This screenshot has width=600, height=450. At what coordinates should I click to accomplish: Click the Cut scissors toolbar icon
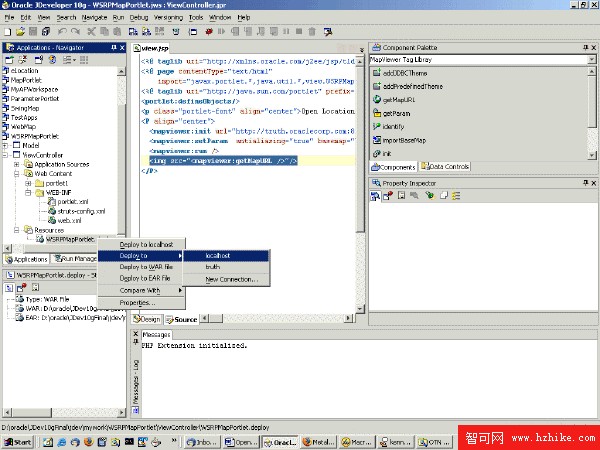coord(91,32)
